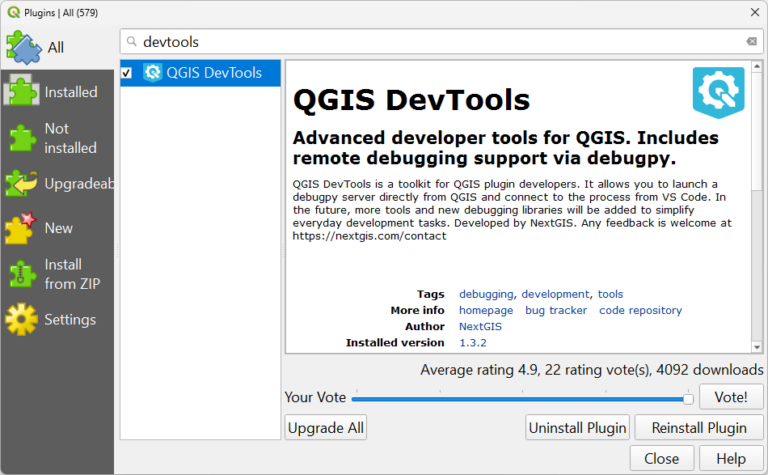Click the installed version 1.3.2
The width and height of the screenshot is (768, 475).
tap(473, 343)
